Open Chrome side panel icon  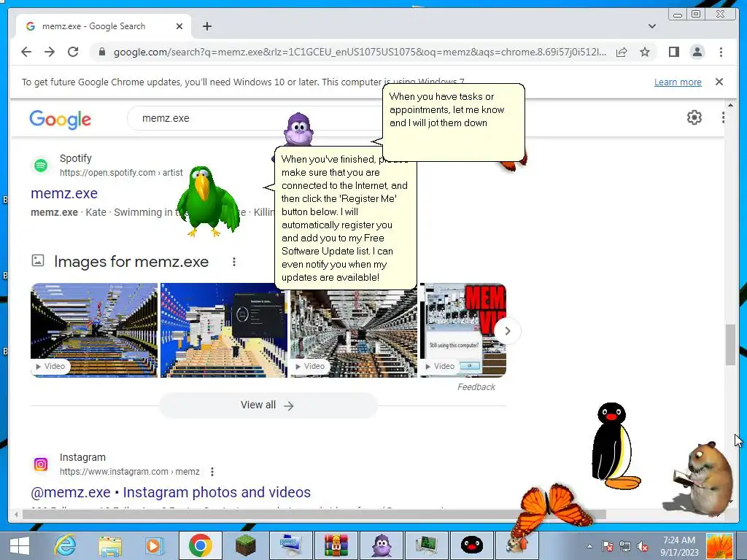coord(673,52)
